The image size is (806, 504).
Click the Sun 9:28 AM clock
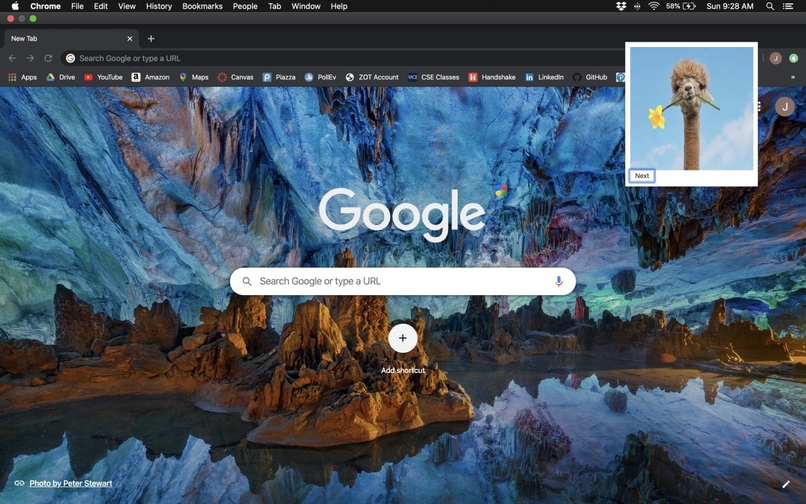click(730, 6)
